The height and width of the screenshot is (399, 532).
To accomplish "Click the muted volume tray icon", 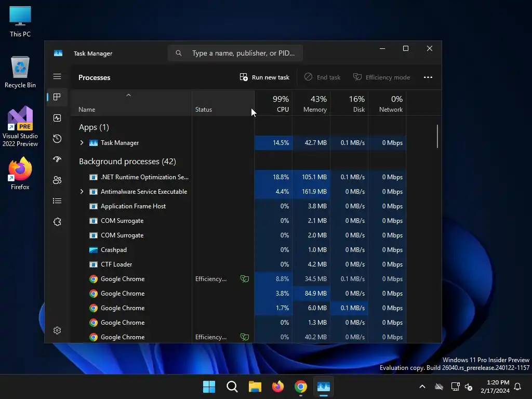I will tap(469, 387).
